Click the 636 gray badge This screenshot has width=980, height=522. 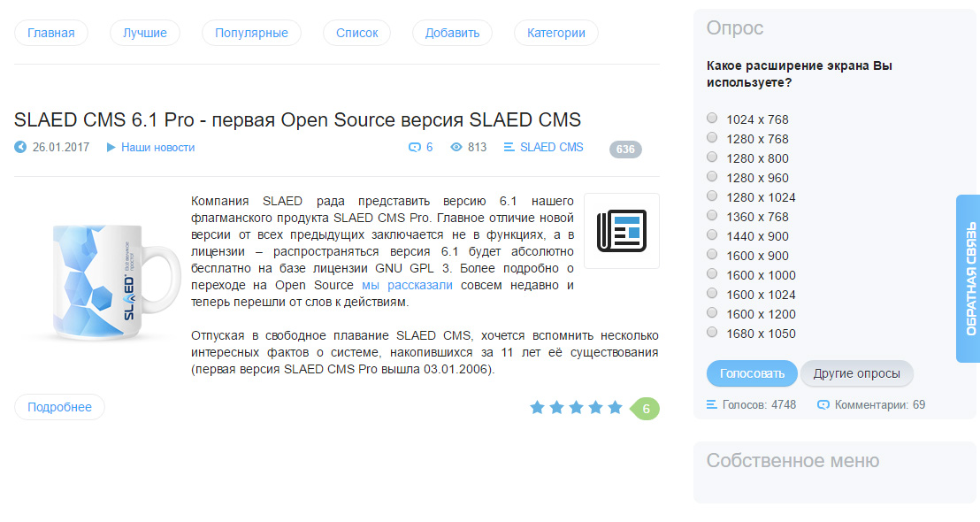click(625, 150)
